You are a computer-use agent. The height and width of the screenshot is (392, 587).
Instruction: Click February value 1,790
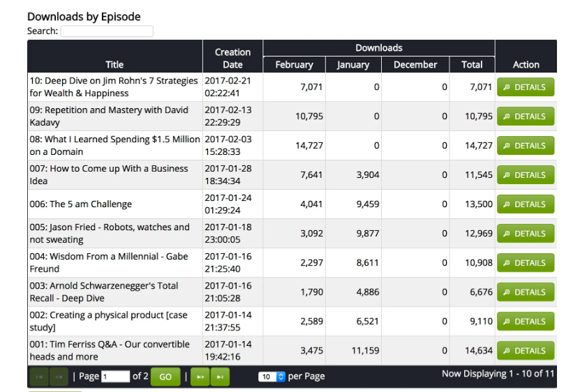tap(311, 292)
